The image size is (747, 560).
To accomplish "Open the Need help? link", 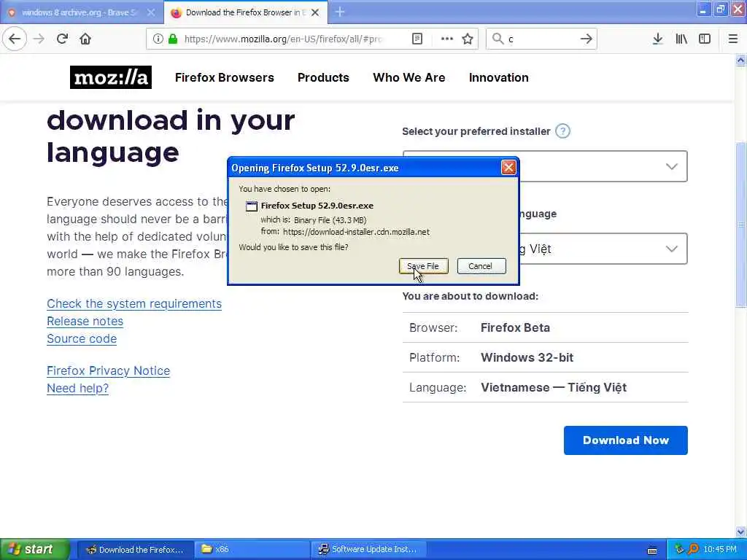I will (x=77, y=389).
